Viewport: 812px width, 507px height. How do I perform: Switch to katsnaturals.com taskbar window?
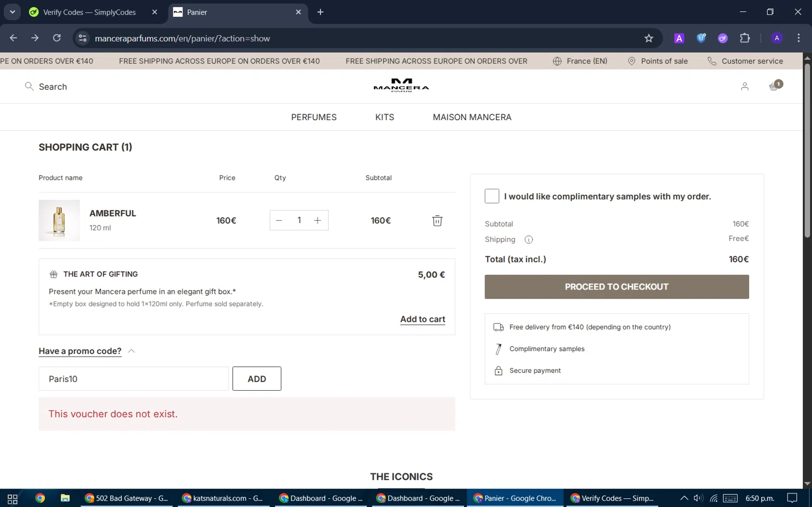224,498
